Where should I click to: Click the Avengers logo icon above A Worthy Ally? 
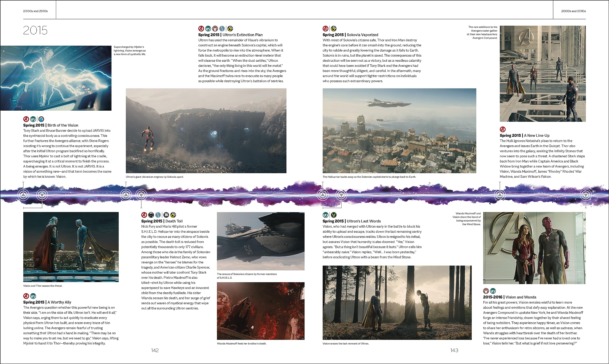[x=26, y=296]
